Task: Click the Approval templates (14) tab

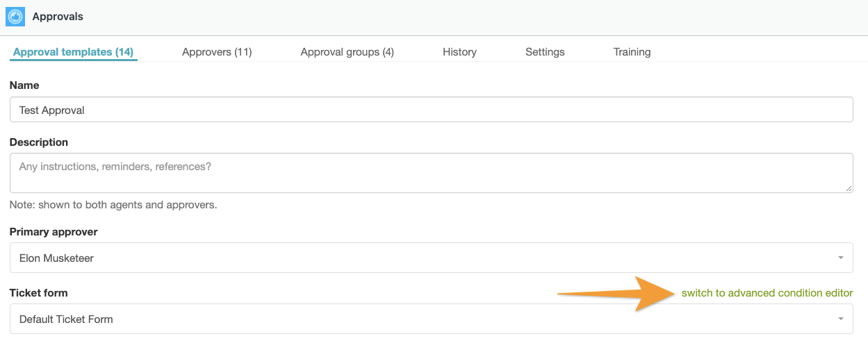Action: [73, 52]
